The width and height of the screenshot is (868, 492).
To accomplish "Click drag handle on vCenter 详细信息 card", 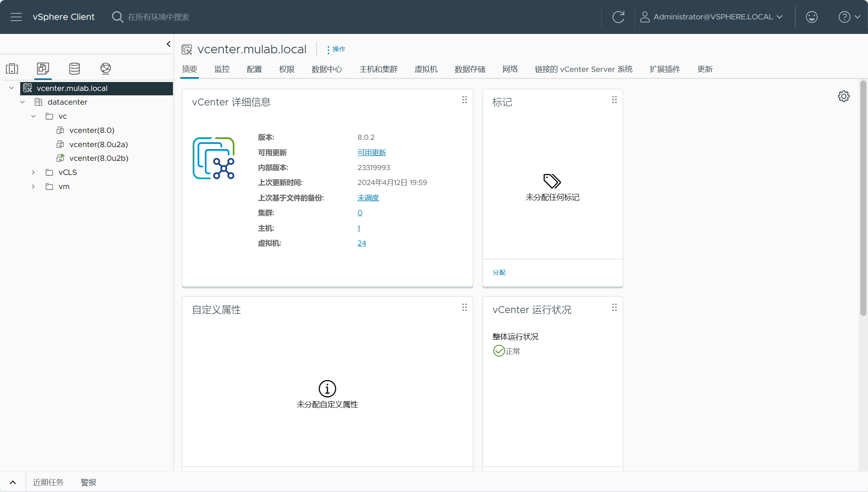I will tap(464, 100).
